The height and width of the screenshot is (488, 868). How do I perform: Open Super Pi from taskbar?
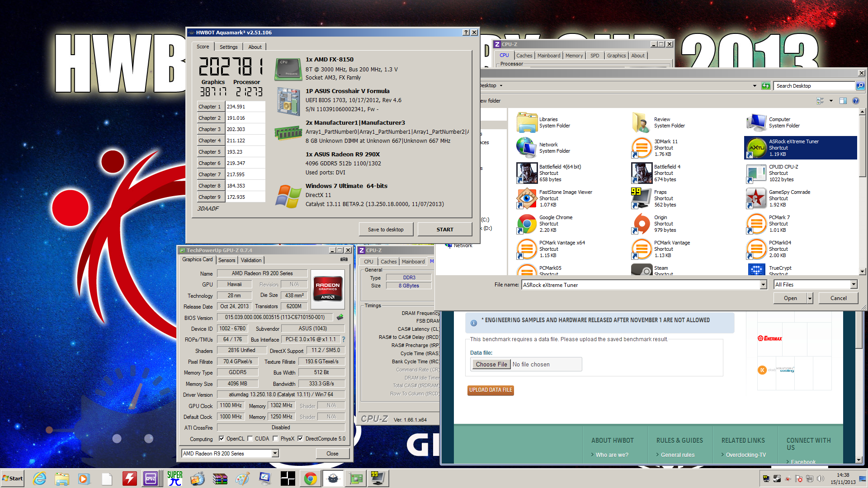175,479
